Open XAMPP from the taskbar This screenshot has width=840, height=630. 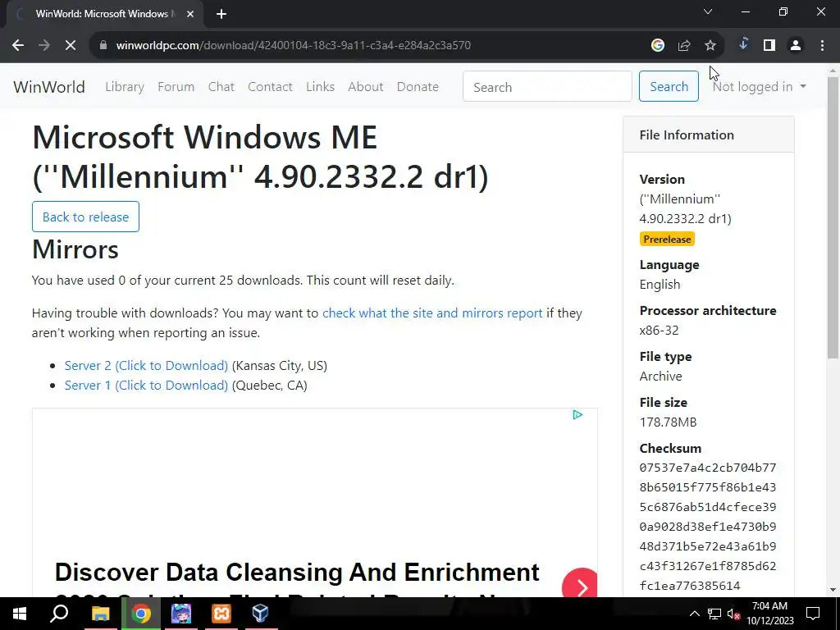coord(221,614)
